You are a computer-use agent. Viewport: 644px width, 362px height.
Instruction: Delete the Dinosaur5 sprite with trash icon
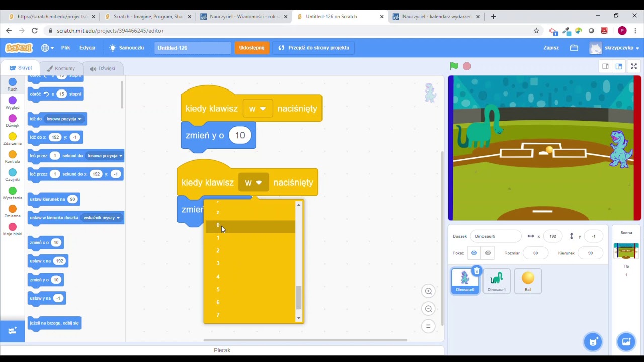(x=476, y=271)
